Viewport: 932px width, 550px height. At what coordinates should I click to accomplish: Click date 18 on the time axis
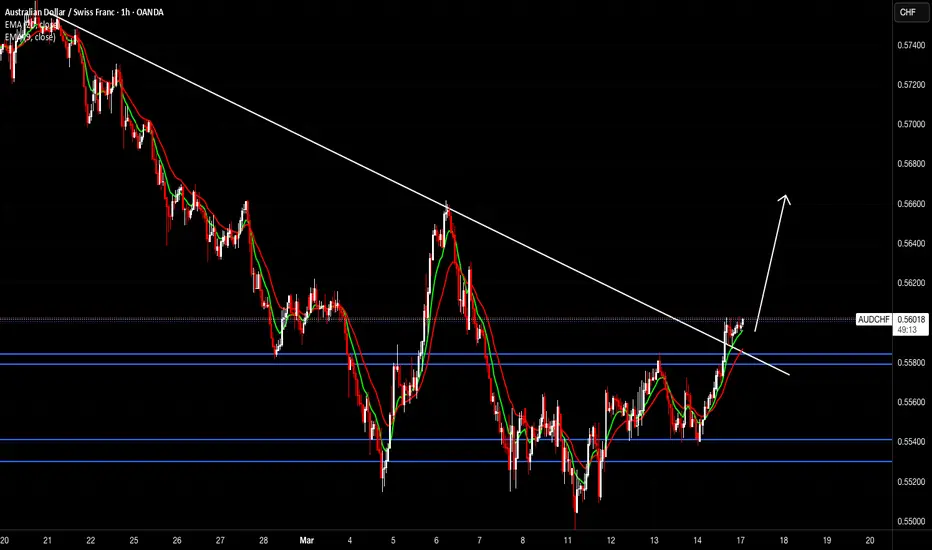(784, 540)
